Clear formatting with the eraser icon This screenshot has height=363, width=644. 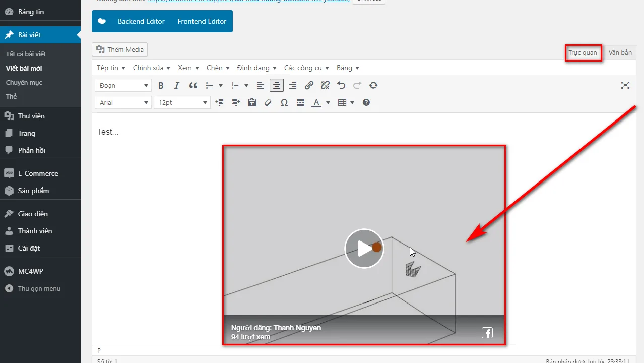268,103
